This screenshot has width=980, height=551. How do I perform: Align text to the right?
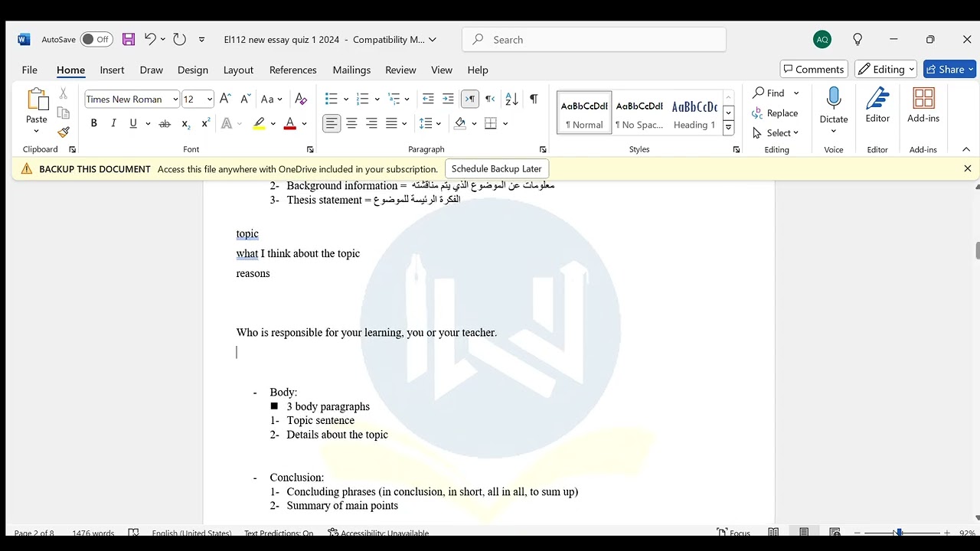tap(371, 123)
